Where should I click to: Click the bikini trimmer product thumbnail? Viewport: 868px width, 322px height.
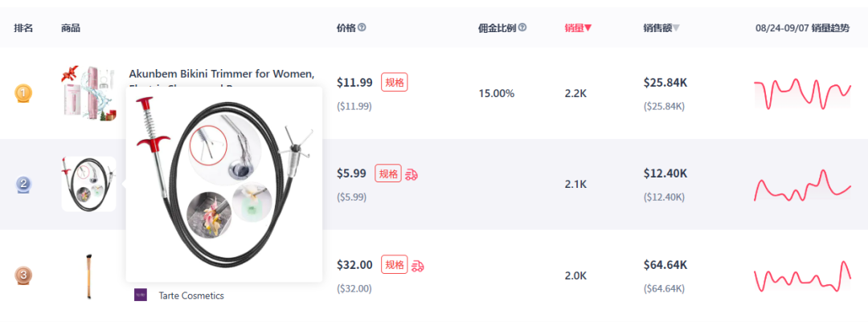pos(89,93)
